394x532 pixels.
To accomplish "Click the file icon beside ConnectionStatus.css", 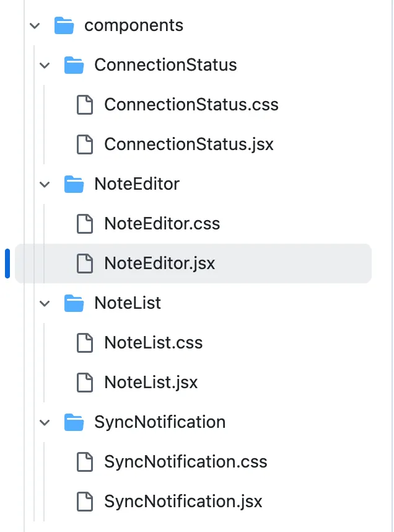I will click(85, 105).
